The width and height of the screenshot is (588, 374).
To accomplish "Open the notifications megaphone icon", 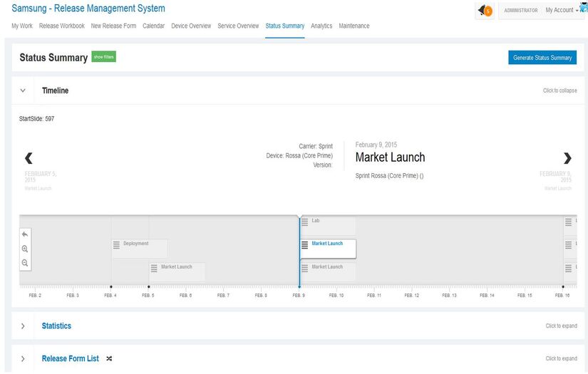I will tap(485, 11).
